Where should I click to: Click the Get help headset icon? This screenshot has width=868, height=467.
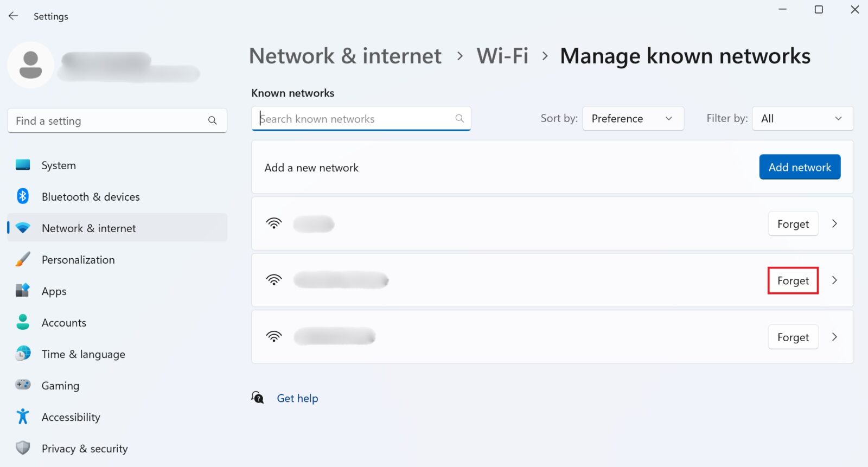tap(258, 398)
